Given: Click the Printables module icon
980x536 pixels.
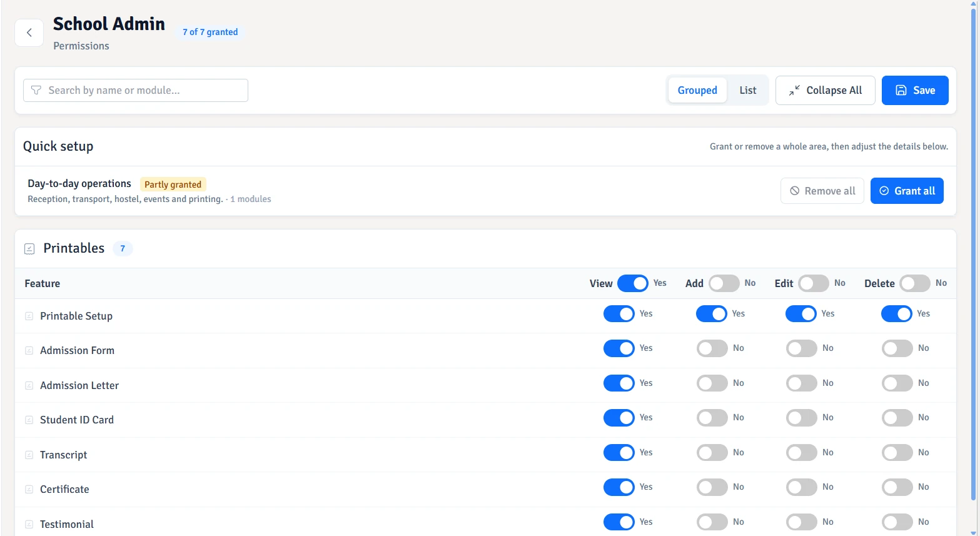Looking at the screenshot, I should (29, 249).
